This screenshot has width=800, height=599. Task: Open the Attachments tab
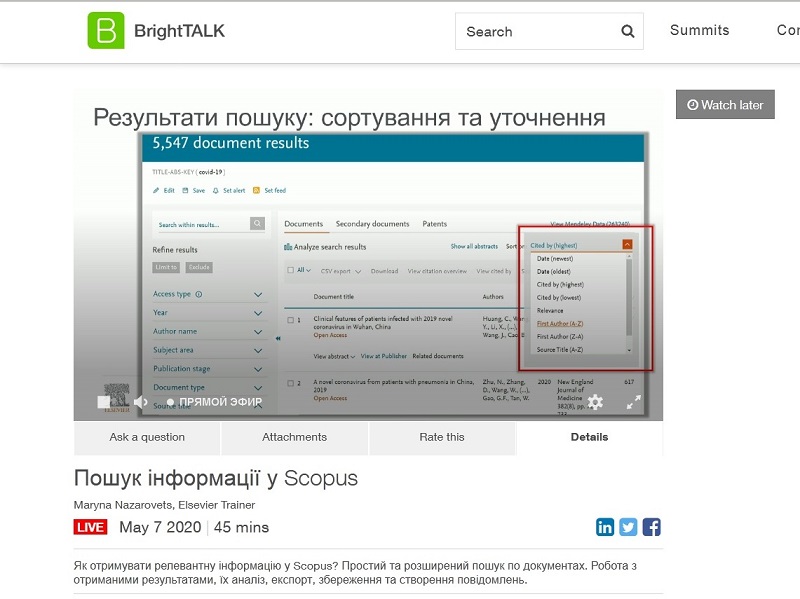[x=294, y=437]
